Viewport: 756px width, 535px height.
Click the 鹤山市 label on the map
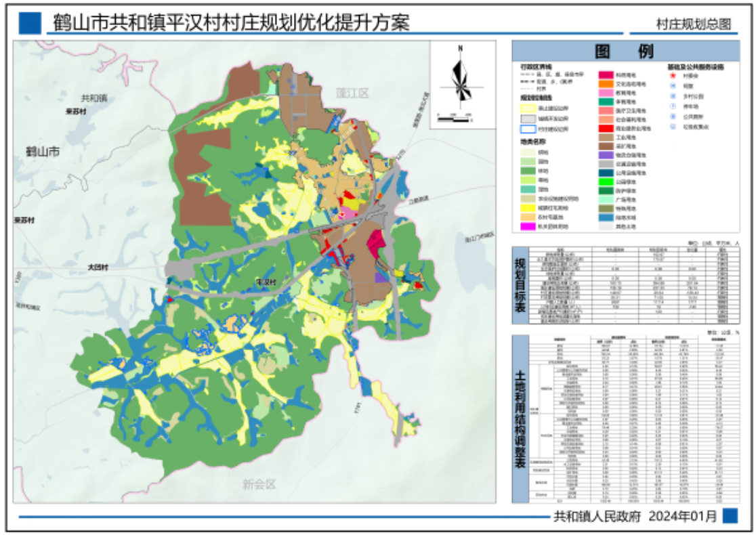coord(43,151)
